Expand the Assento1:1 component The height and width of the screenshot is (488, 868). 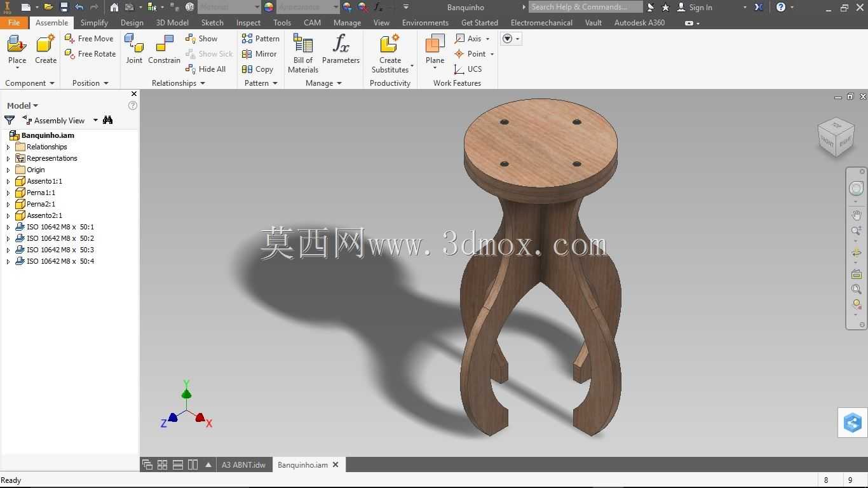[8, 181]
